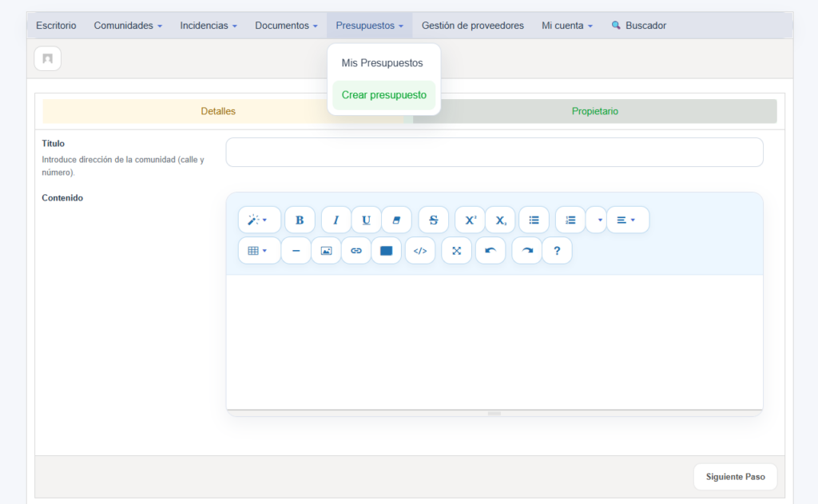Insert an ordered numbered list
The width and height of the screenshot is (818, 504).
(570, 220)
